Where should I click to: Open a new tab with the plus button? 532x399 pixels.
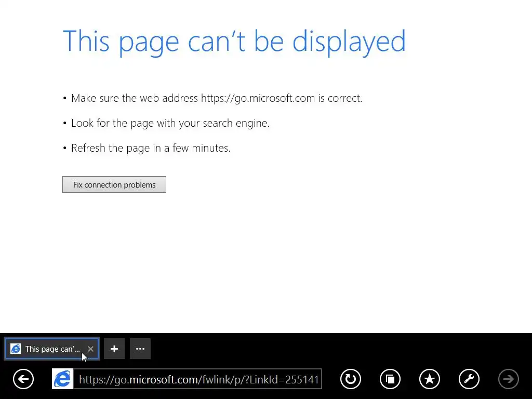pyautogui.click(x=114, y=349)
